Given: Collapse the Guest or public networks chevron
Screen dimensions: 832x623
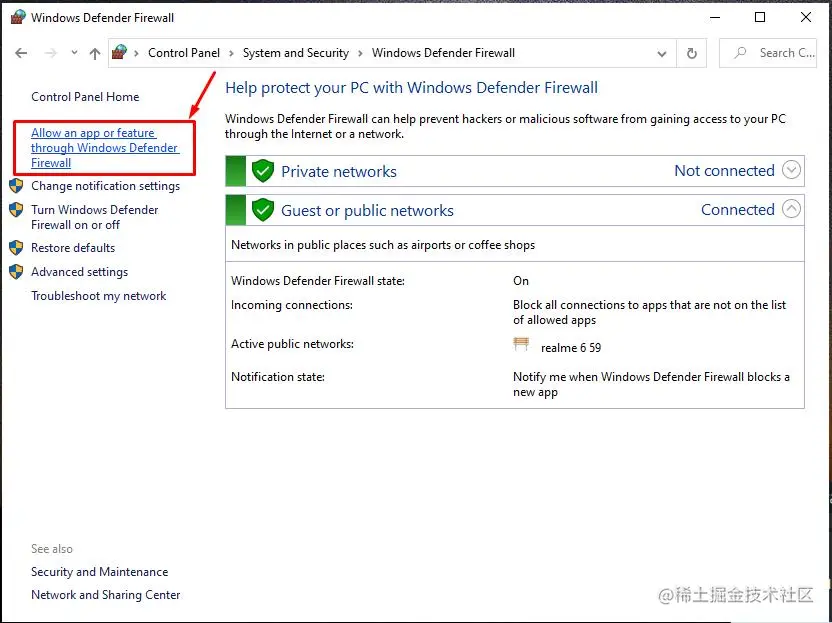Looking at the screenshot, I should pyautogui.click(x=791, y=209).
